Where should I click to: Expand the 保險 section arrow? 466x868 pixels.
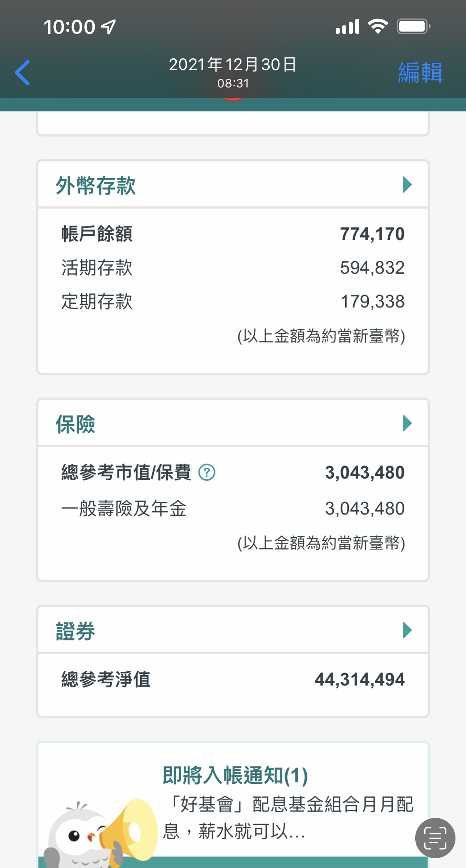407,423
